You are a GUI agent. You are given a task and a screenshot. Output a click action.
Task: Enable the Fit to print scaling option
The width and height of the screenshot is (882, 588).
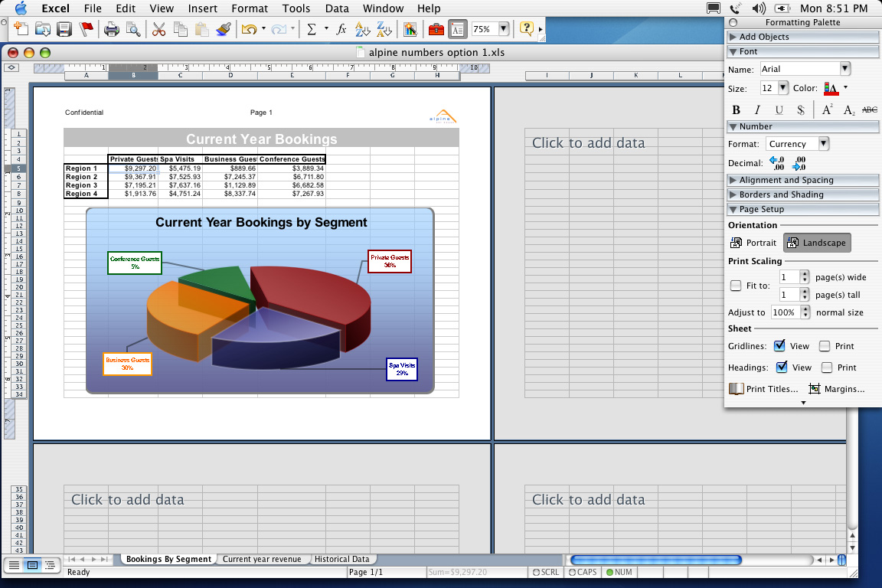coord(737,286)
